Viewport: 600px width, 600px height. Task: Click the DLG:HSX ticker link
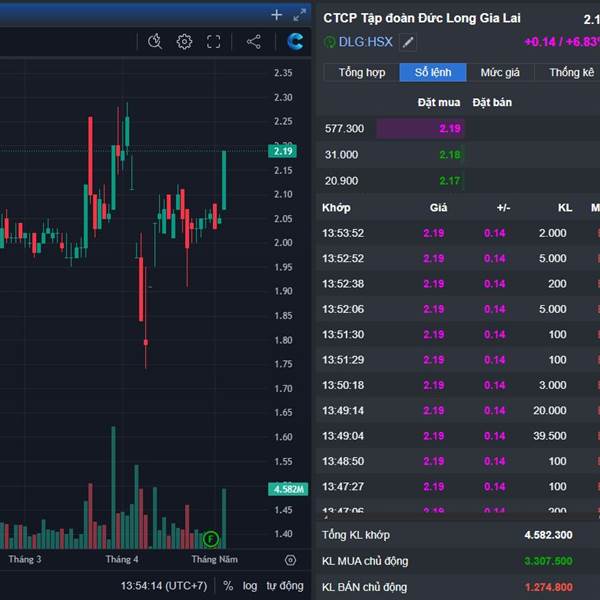365,42
